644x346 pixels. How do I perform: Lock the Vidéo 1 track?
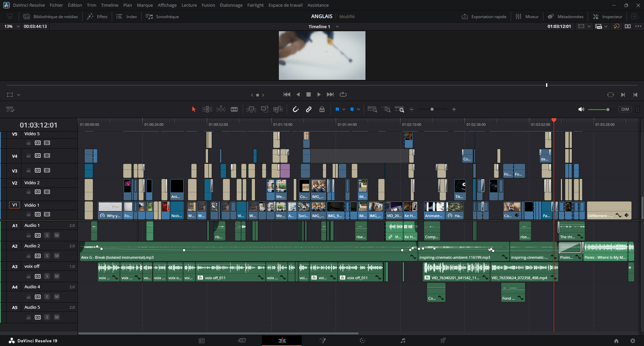tap(29, 214)
